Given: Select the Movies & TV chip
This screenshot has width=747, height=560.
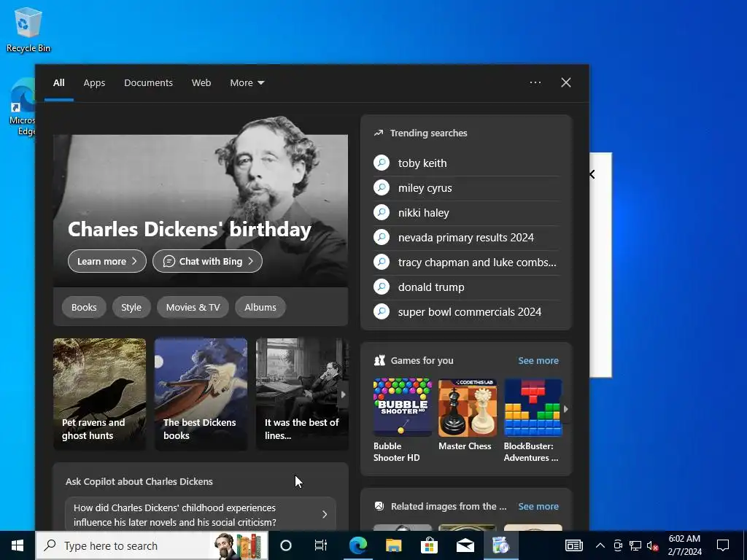Looking at the screenshot, I should 193,307.
